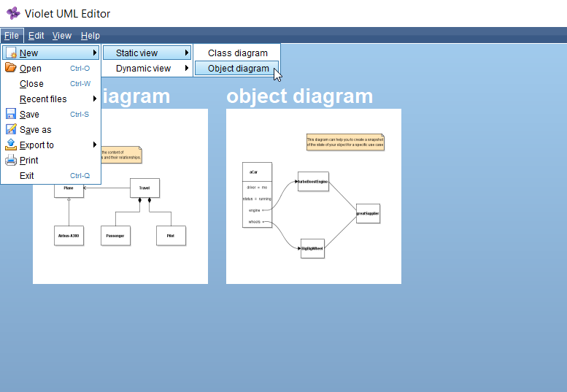Click the object diagram heading link
The width and height of the screenshot is (567, 392).
[299, 96]
